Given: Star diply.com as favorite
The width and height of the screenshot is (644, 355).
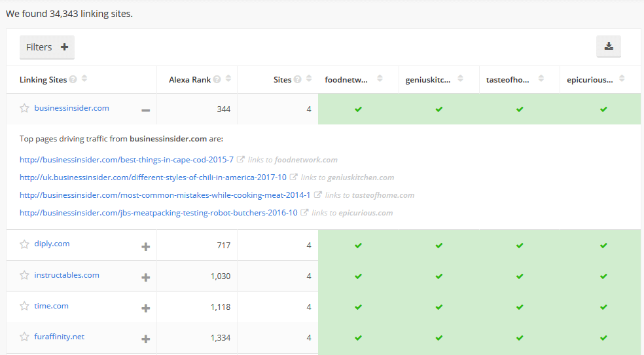Looking at the screenshot, I should click(x=25, y=244).
